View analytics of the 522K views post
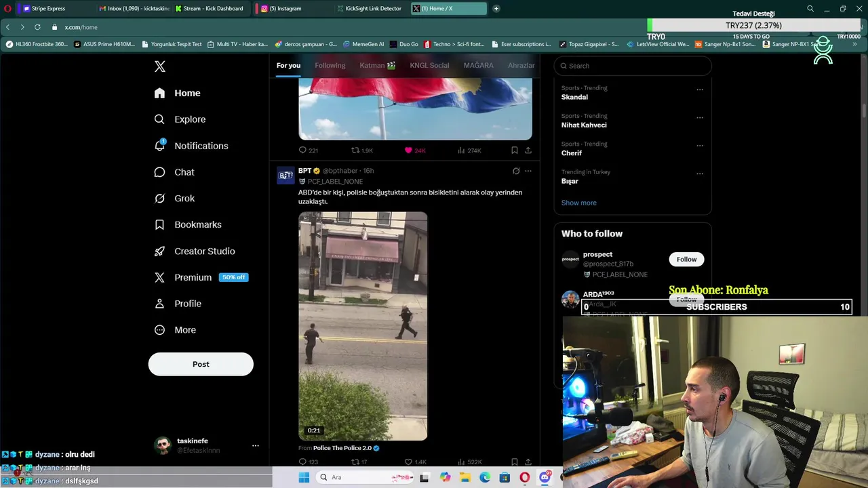This screenshot has height=488, width=868. 469,462
